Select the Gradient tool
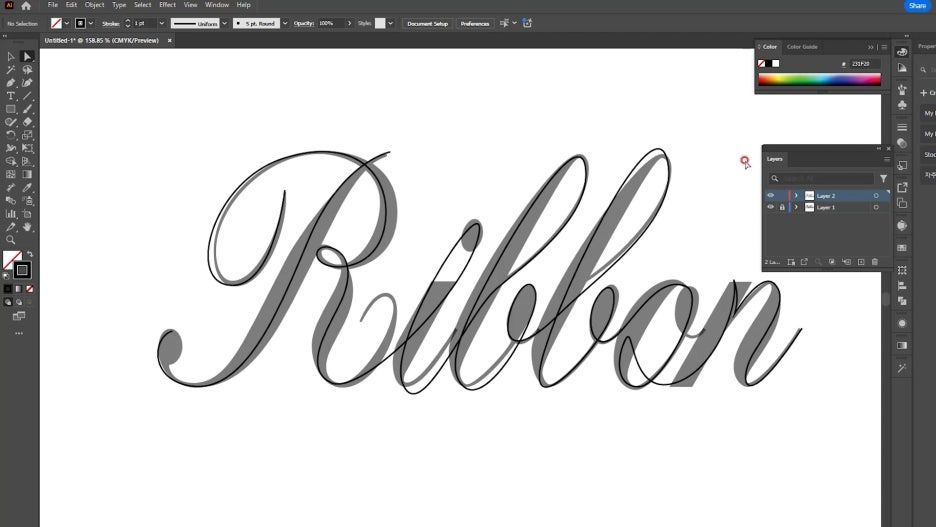936x527 pixels. point(27,175)
